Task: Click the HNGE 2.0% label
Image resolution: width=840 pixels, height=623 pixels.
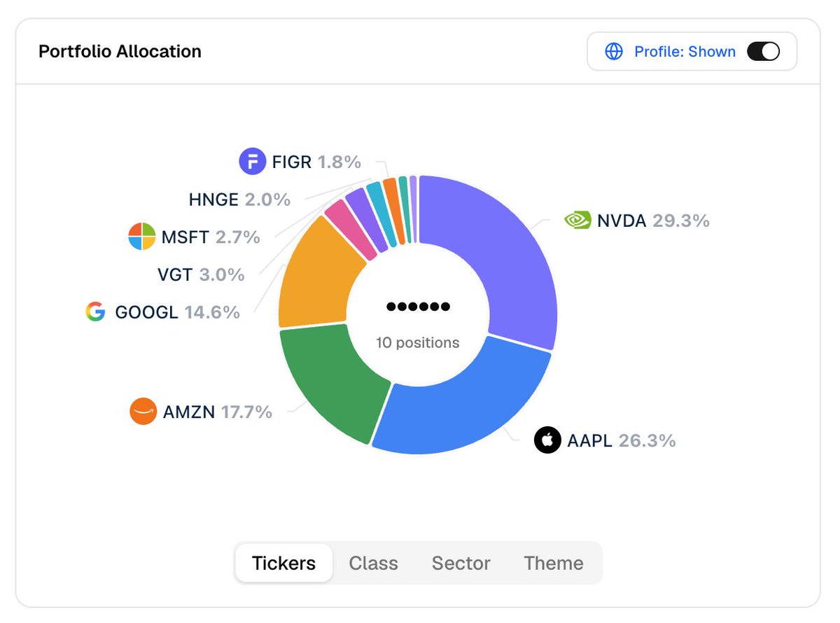Action: (239, 199)
